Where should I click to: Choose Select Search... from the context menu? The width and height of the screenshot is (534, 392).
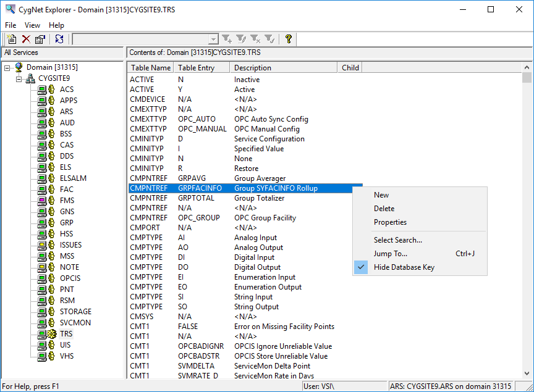pyautogui.click(x=420, y=240)
